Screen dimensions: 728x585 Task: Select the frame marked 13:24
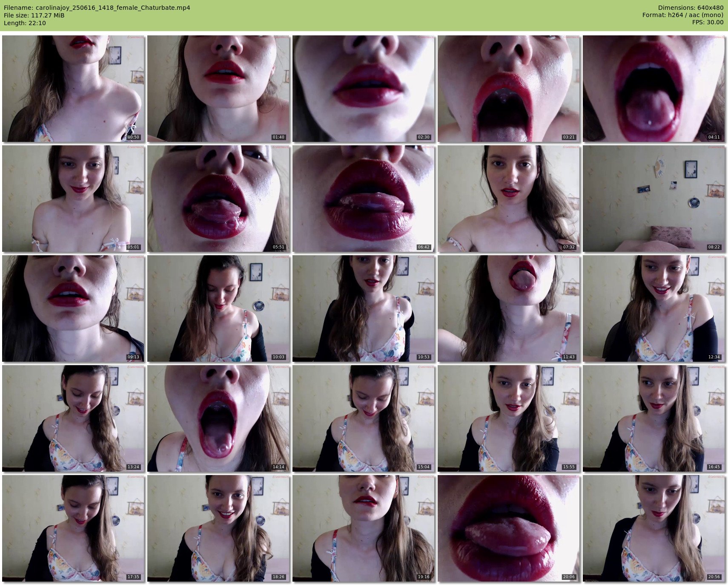[x=73, y=418]
